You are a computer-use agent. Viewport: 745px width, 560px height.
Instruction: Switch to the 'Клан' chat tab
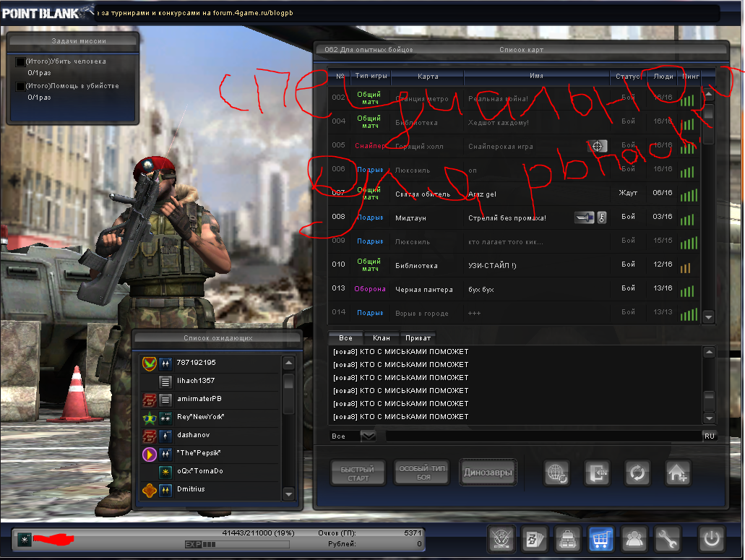point(381,338)
